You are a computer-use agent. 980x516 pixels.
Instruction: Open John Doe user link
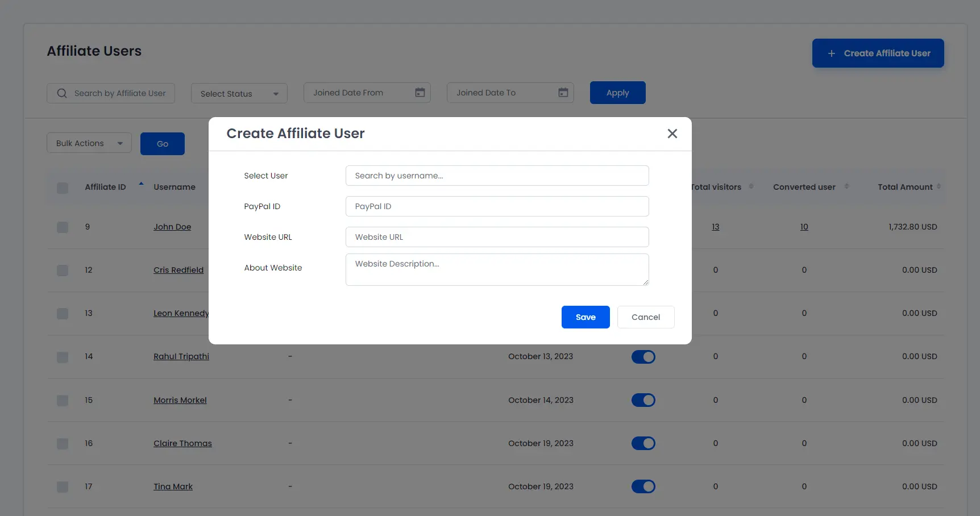point(172,227)
